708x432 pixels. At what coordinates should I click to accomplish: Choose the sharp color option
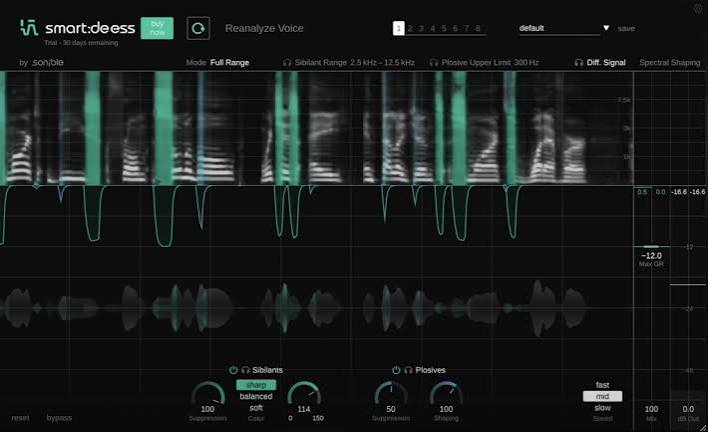pyautogui.click(x=256, y=385)
